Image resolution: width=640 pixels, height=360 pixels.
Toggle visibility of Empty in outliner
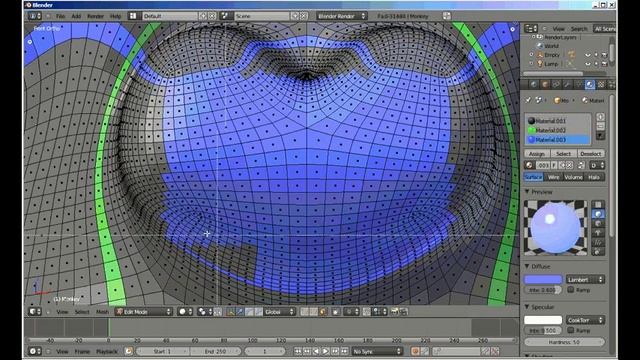[588, 55]
